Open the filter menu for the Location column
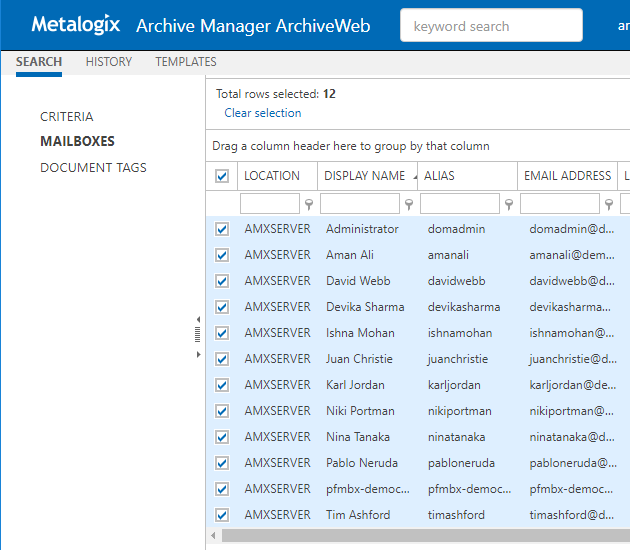This screenshot has width=630, height=550. (308, 205)
